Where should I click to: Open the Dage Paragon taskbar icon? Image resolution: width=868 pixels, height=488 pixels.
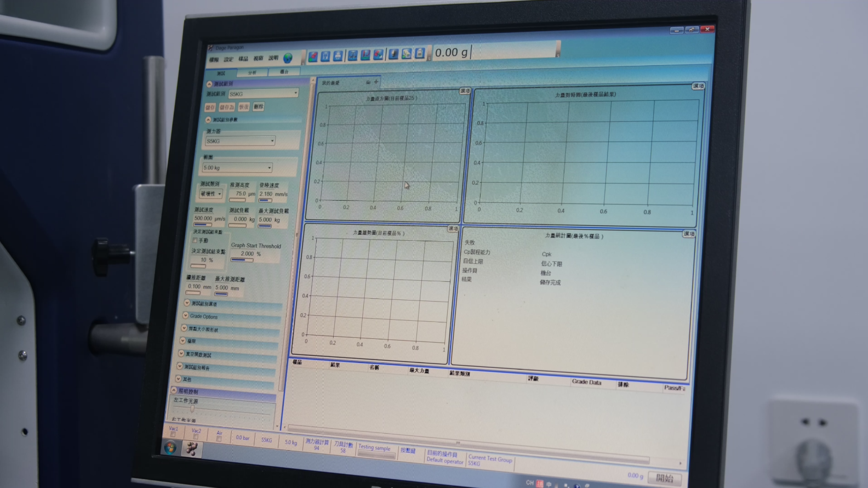(192, 449)
